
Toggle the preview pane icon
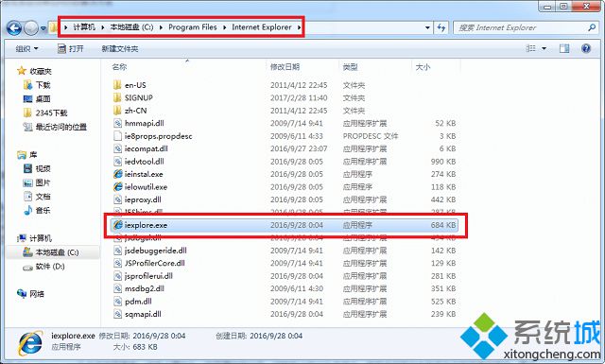(x=564, y=48)
